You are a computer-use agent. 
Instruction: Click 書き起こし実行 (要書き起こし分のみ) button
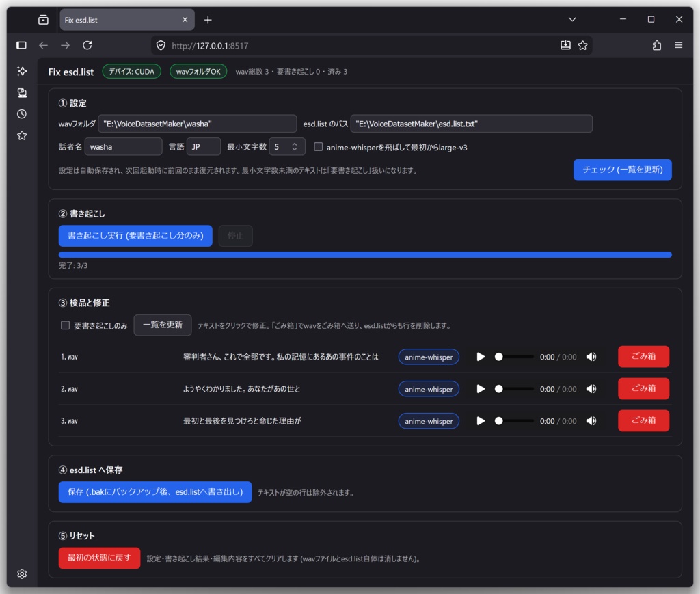pyautogui.click(x=135, y=236)
